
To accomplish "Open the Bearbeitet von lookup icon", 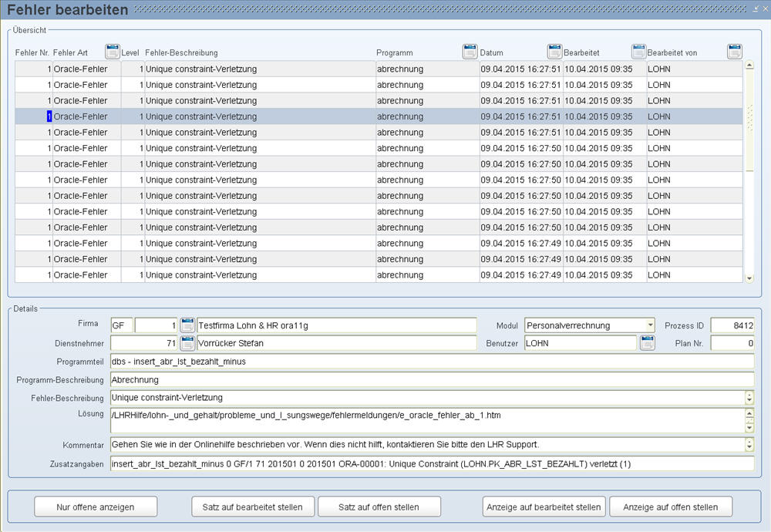I will [x=735, y=51].
